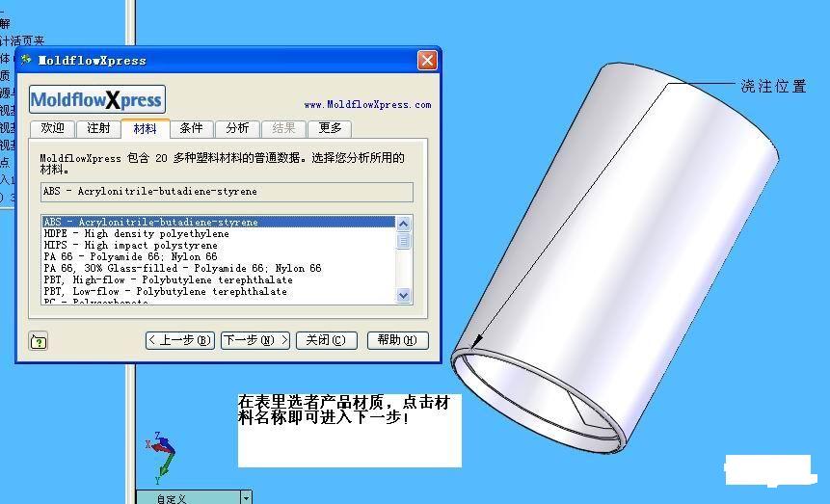Screen dimensions: 830x504
Task: Click the disabled 结果 tab
Action: click(283, 128)
